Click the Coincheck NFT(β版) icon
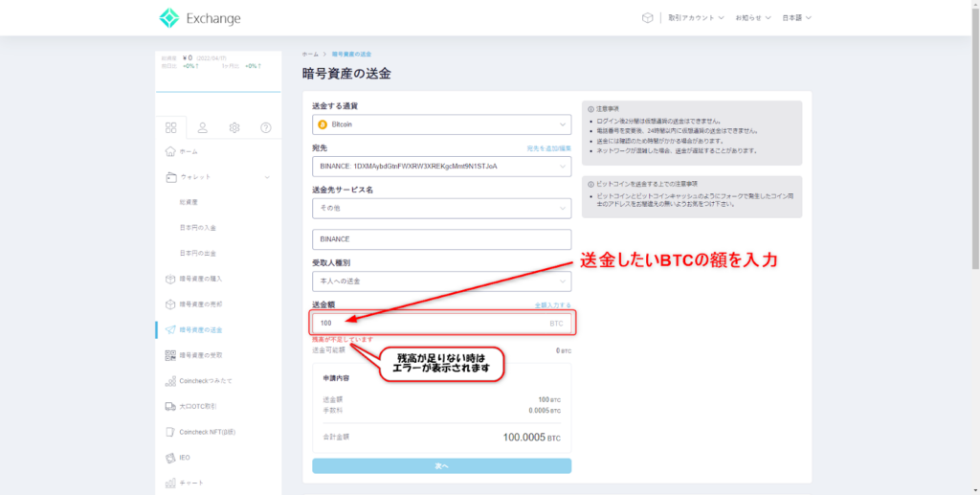This screenshot has height=495, width=980. click(170, 432)
